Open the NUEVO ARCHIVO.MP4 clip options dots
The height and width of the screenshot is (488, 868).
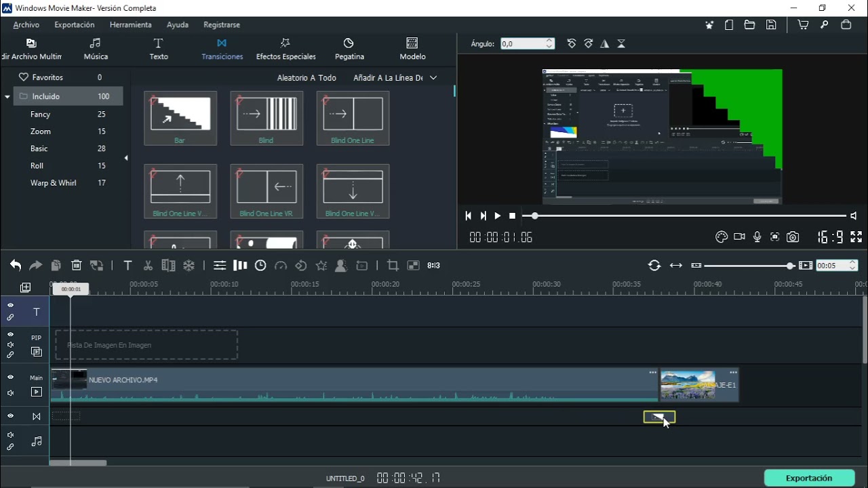pyautogui.click(x=653, y=373)
